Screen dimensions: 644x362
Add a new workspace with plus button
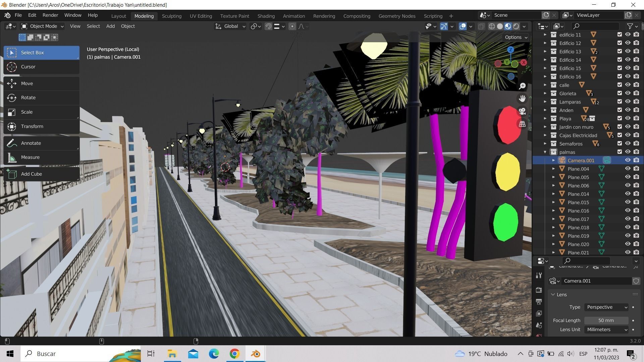point(451,16)
